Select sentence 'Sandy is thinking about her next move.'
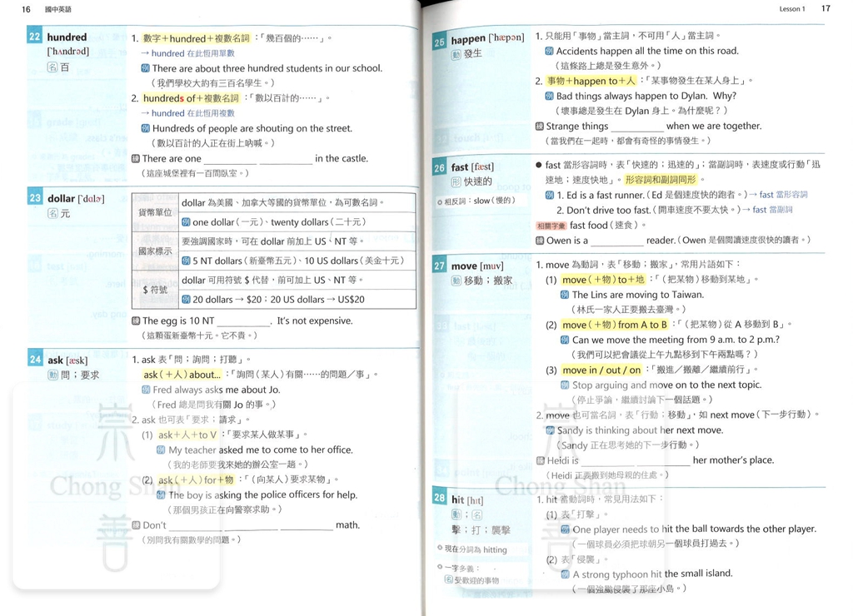Screen dimensions: 853x616 coord(641,430)
